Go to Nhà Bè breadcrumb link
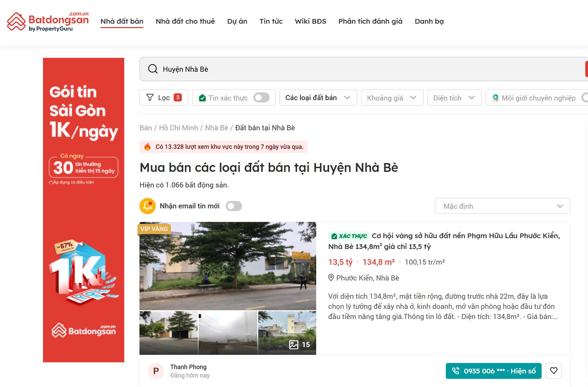This screenshot has width=588, height=387. click(x=217, y=128)
